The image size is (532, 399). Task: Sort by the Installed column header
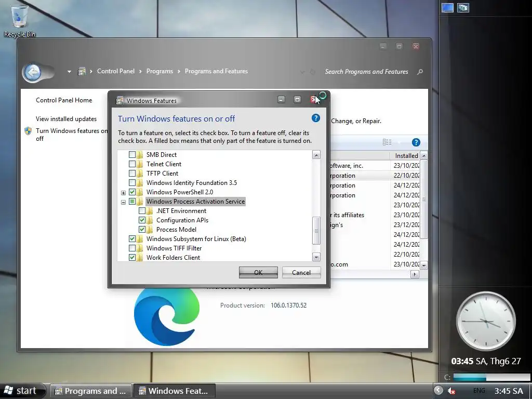406,155
